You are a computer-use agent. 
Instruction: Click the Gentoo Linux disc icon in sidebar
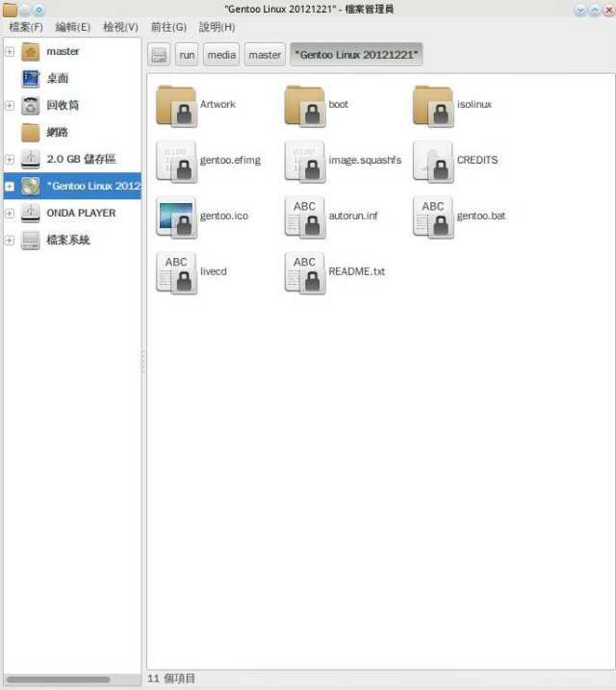pyautogui.click(x=31, y=186)
